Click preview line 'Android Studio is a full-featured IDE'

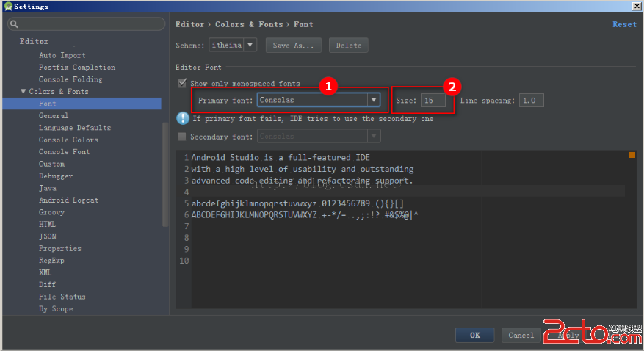pyautogui.click(x=281, y=157)
